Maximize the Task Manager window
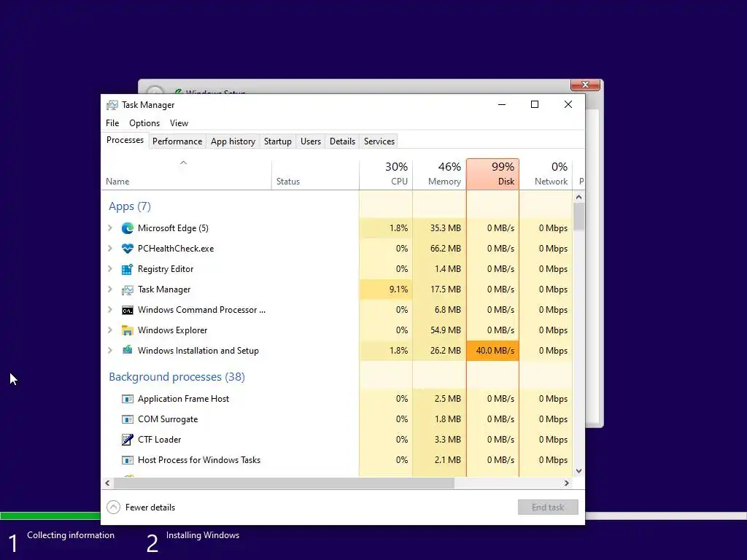Image resolution: width=747 pixels, height=560 pixels. click(x=535, y=104)
